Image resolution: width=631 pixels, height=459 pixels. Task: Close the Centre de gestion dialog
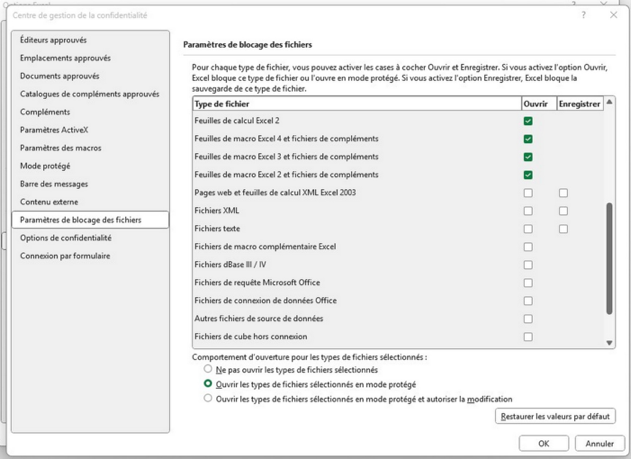[x=613, y=15]
